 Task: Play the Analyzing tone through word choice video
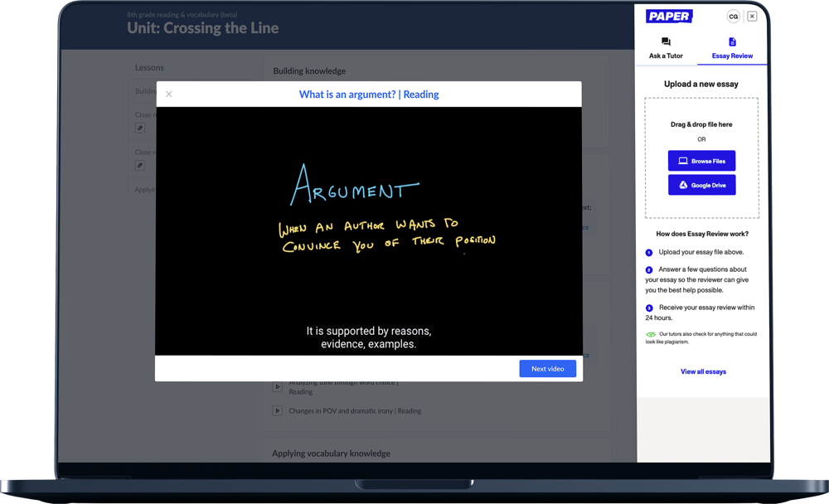point(277,386)
